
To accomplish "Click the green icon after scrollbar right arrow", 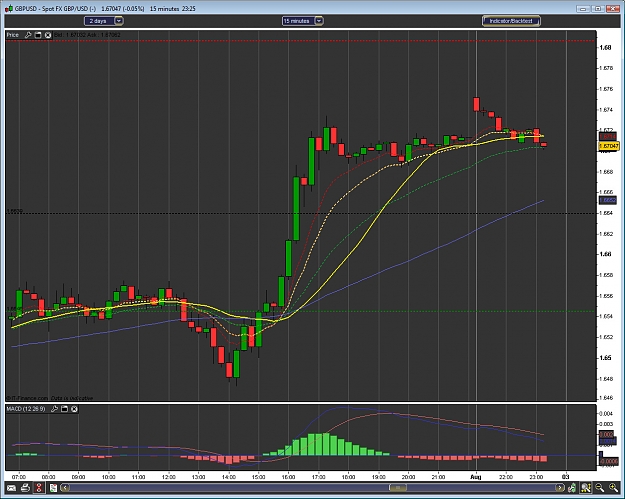I will click(x=572, y=487).
